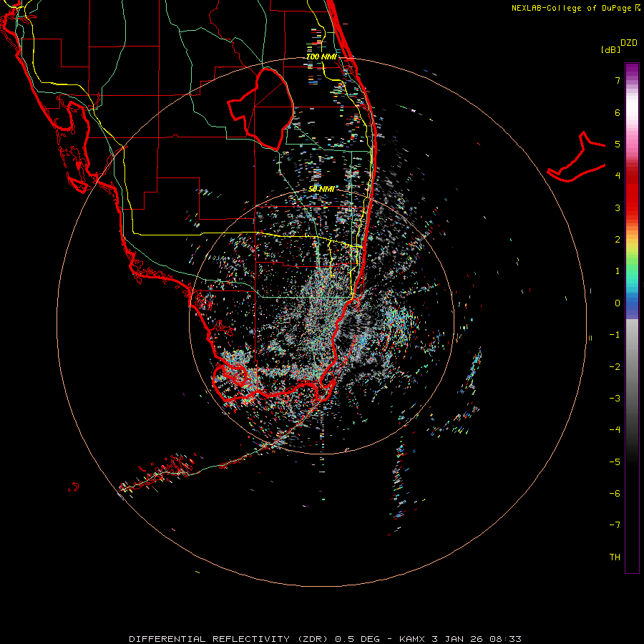This screenshot has width=644, height=644.
Task: Click the 4 dB tick label on scale
Action: tap(618, 176)
